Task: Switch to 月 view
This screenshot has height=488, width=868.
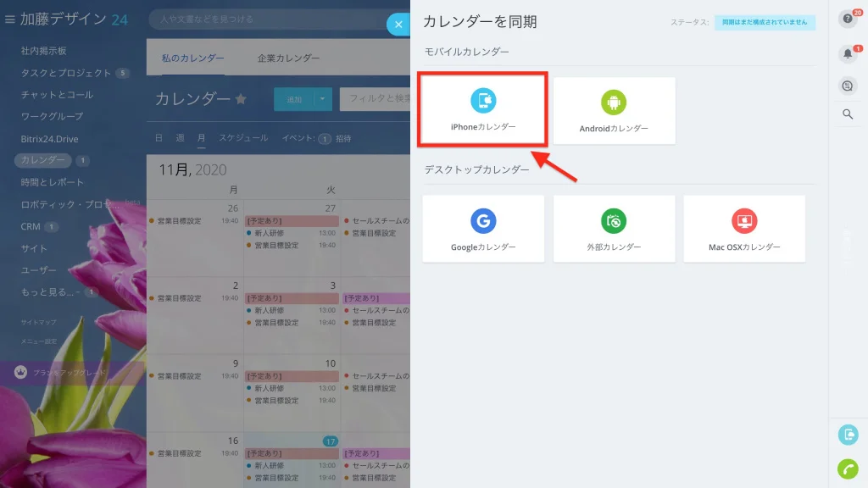Action: (x=202, y=138)
